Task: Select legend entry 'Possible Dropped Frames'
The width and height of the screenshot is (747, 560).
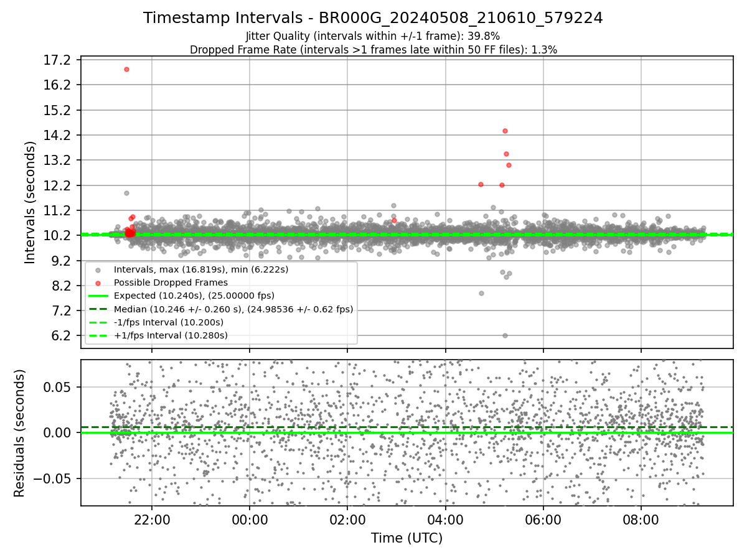Action: [x=171, y=282]
